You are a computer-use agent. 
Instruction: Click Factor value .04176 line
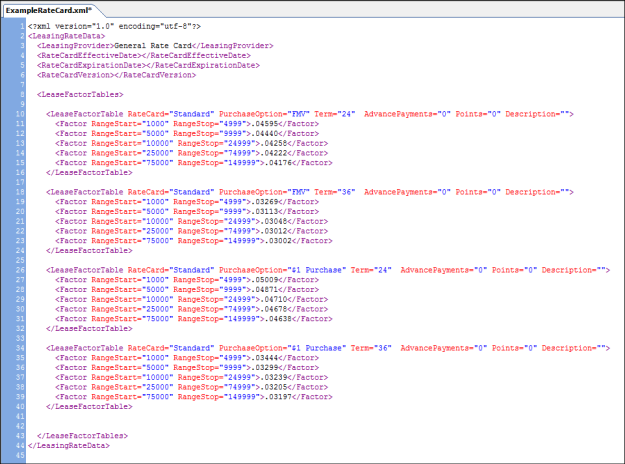click(x=194, y=163)
